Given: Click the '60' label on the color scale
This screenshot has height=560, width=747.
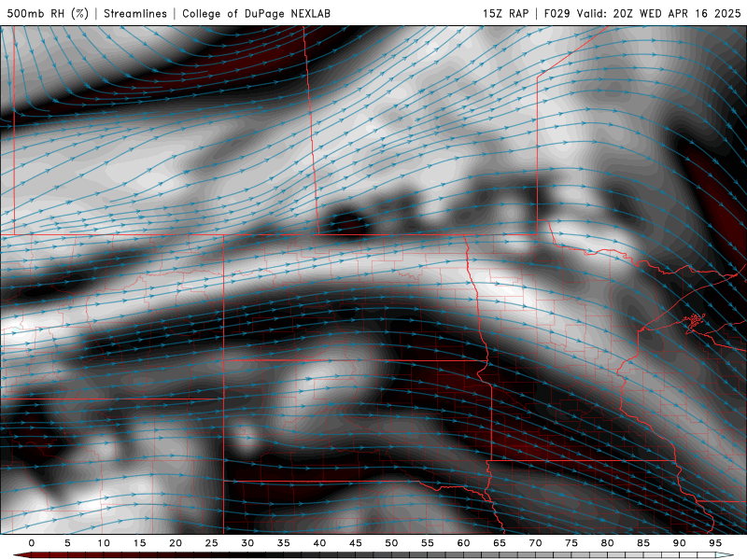Looking at the screenshot, I should coord(463,543).
